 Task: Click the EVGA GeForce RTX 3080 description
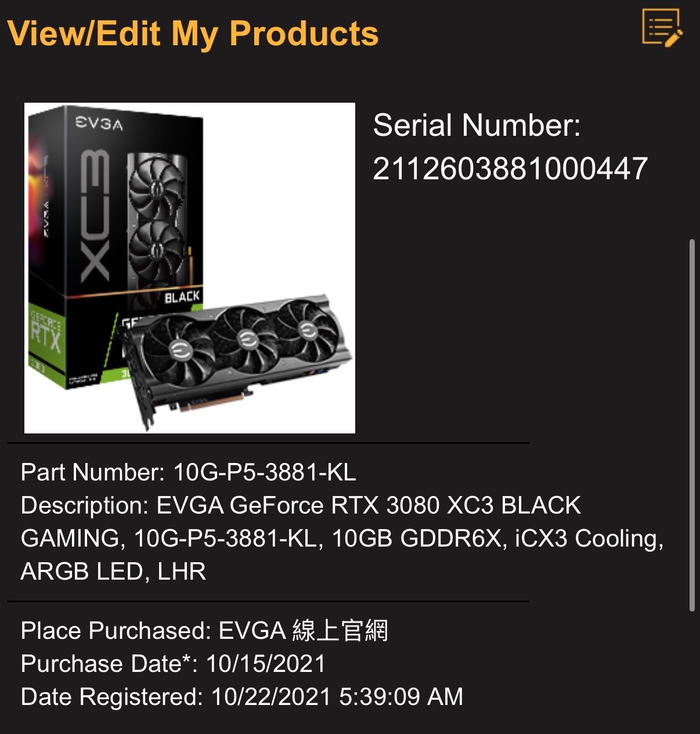point(342,538)
